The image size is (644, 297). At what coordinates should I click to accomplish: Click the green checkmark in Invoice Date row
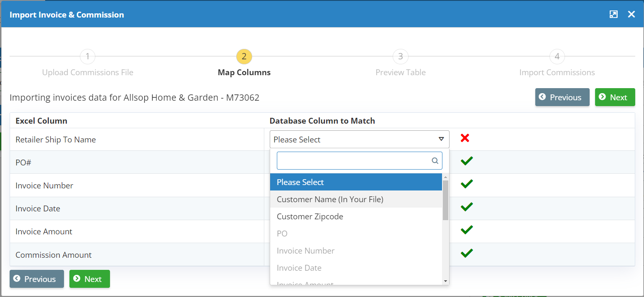[x=466, y=207]
